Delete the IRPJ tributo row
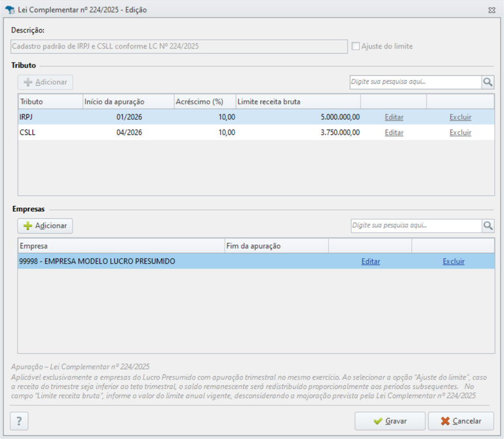504x439 pixels. tap(460, 117)
